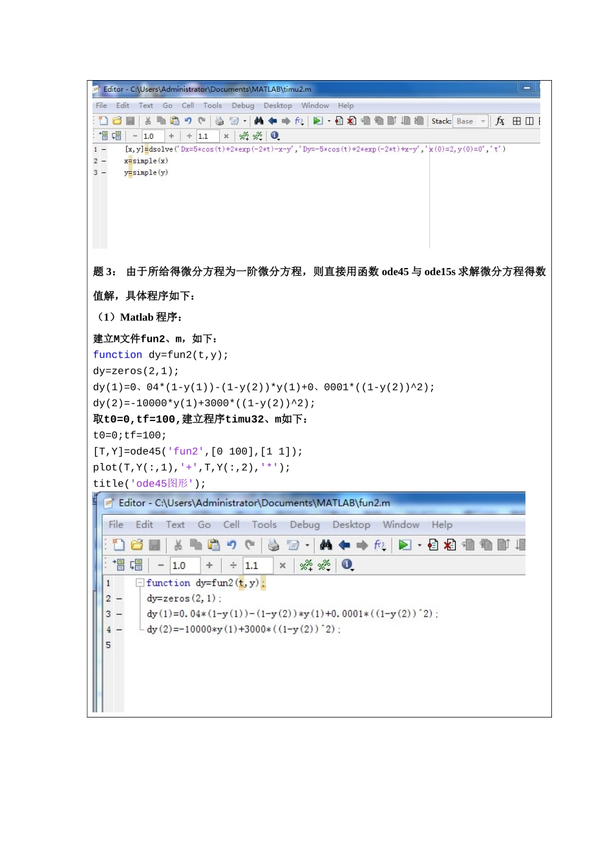Viewport: 614px width, 868px height.
Task: Collapse the function fold marker in fun2.m
Action: pyautogui.click(x=140, y=583)
